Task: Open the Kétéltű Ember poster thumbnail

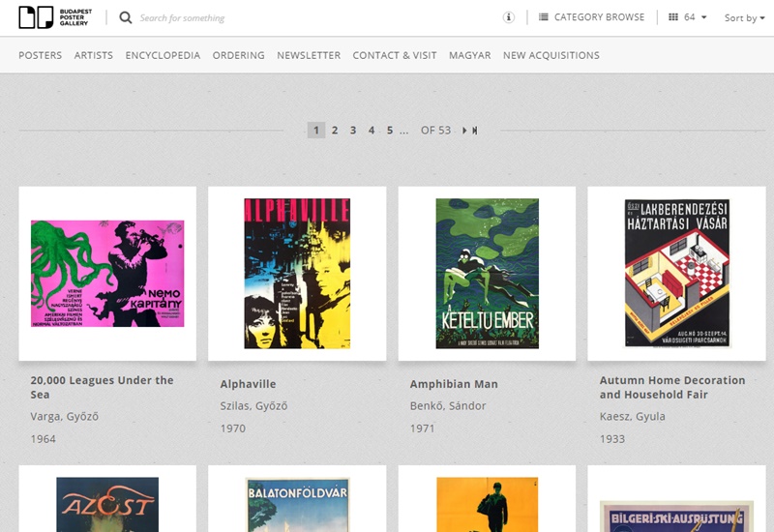Action: (487, 274)
